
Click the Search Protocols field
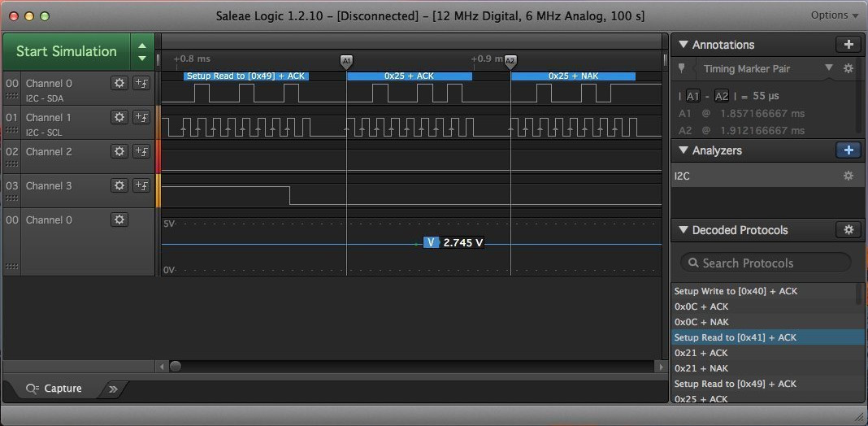click(766, 263)
